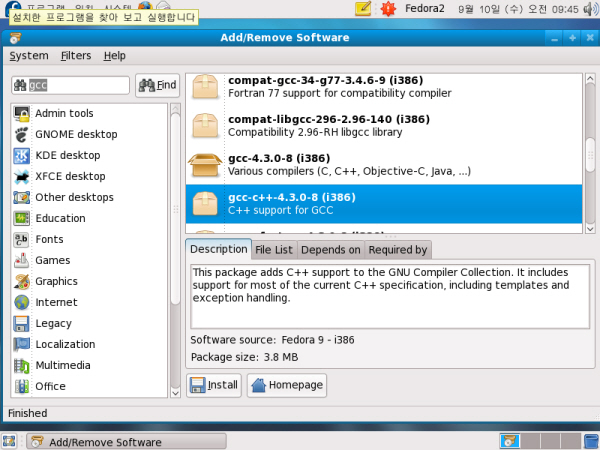Image resolution: width=600 pixels, height=450 pixels.
Task: Click the category list scrollbar up arrow
Action: tap(175, 108)
